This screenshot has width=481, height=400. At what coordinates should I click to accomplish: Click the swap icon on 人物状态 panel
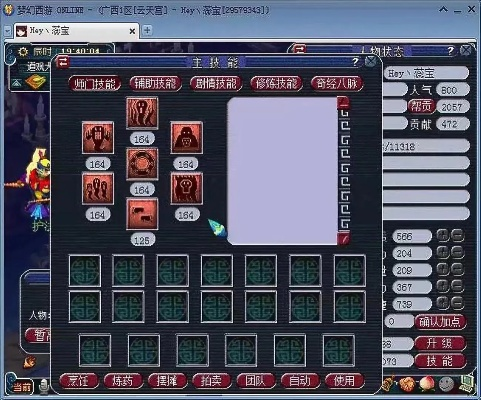point(299,50)
